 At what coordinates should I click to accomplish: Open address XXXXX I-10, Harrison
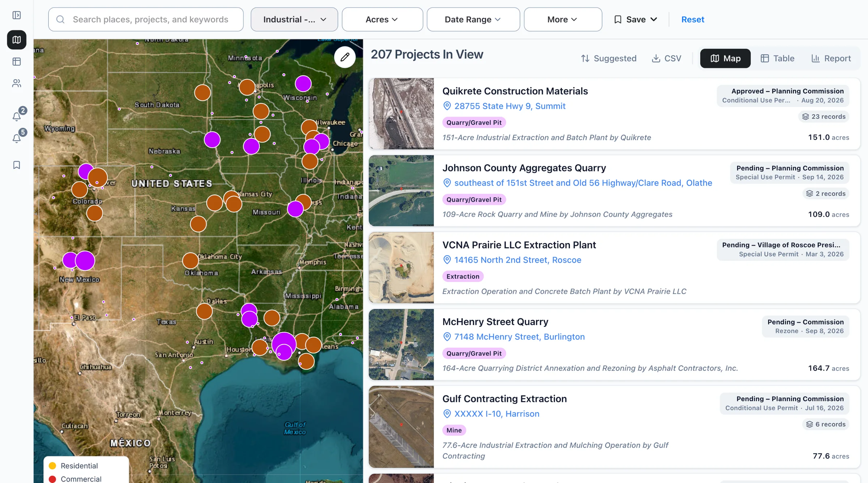point(497,414)
